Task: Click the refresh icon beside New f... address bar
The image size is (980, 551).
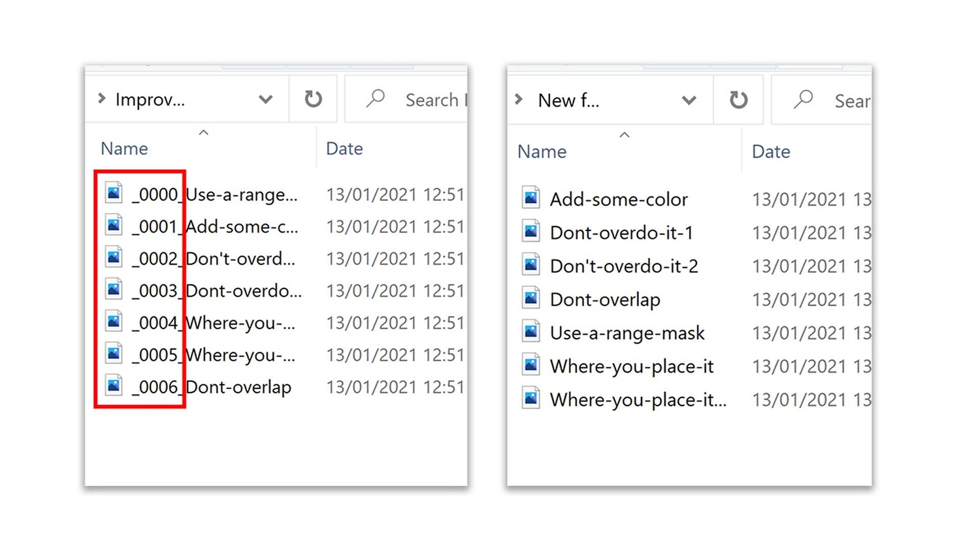Action: [738, 100]
